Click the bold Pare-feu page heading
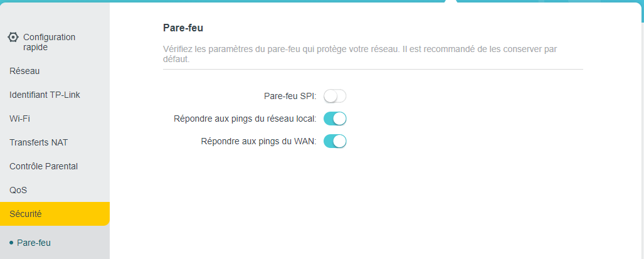 (182, 28)
